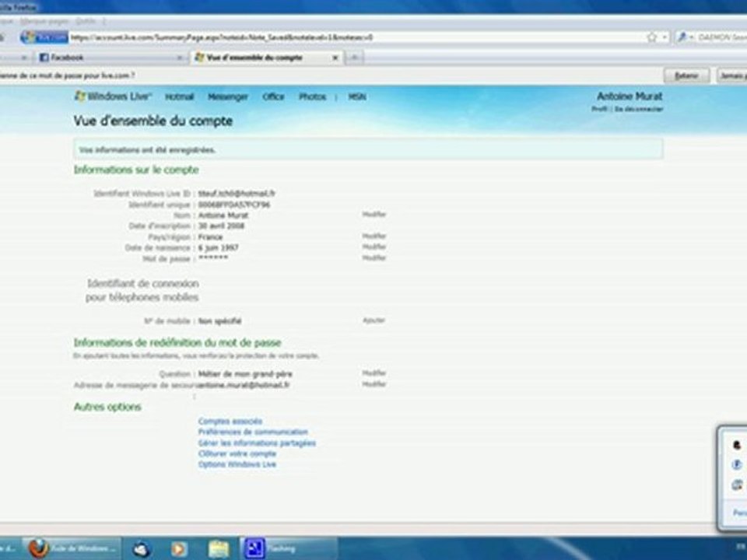Click Ajouter next to N° de mobile
Screen dimensions: 747x560
pyautogui.click(x=374, y=320)
